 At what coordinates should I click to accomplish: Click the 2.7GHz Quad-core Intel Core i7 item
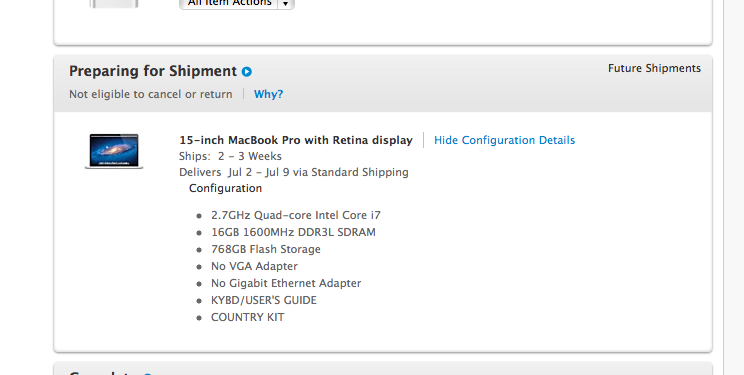point(296,215)
